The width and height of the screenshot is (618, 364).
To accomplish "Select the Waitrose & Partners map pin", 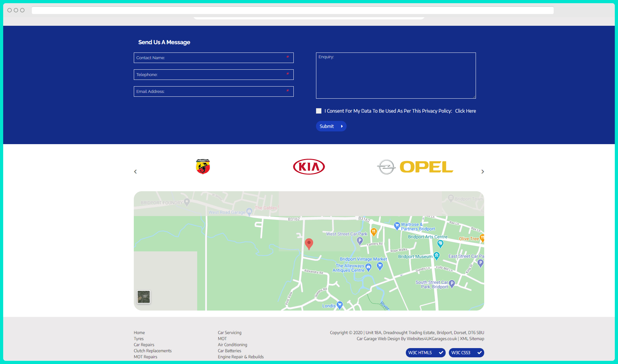I will 397,226.
